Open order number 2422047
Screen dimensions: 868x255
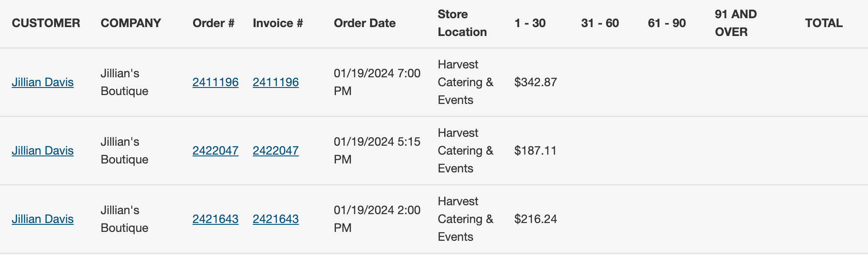[215, 151]
